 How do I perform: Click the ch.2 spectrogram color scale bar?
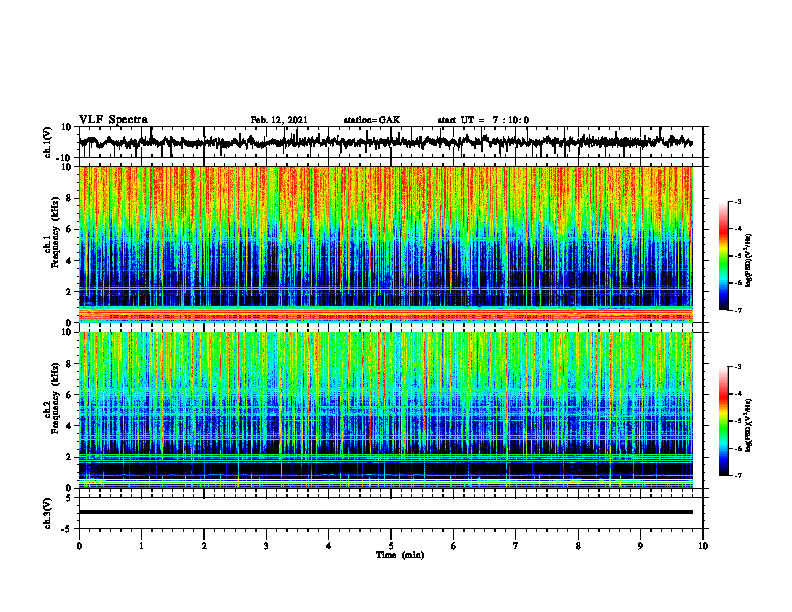click(x=723, y=421)
